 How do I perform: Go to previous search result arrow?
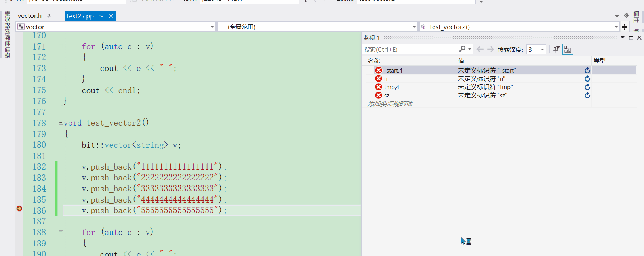point(480,49)
